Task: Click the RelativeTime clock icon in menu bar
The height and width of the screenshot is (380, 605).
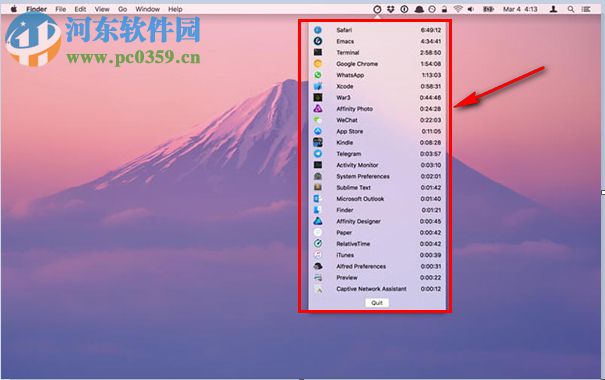Action: coord(377,9)
